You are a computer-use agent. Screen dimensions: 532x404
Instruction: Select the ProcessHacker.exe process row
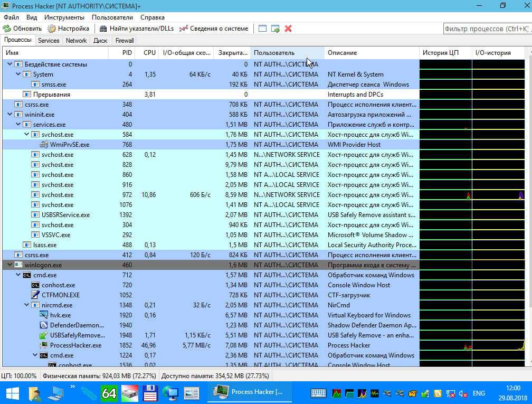(75, 345)
